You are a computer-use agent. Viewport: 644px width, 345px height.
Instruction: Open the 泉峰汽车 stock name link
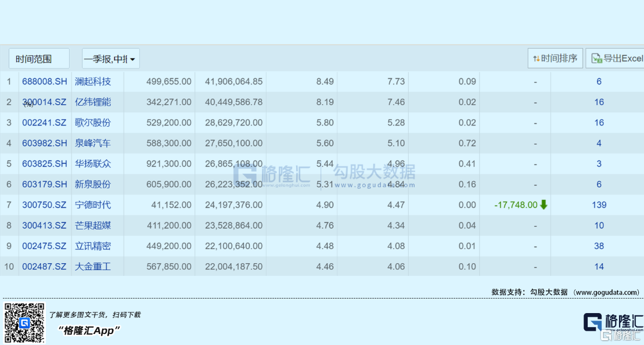tap(93, 143)
